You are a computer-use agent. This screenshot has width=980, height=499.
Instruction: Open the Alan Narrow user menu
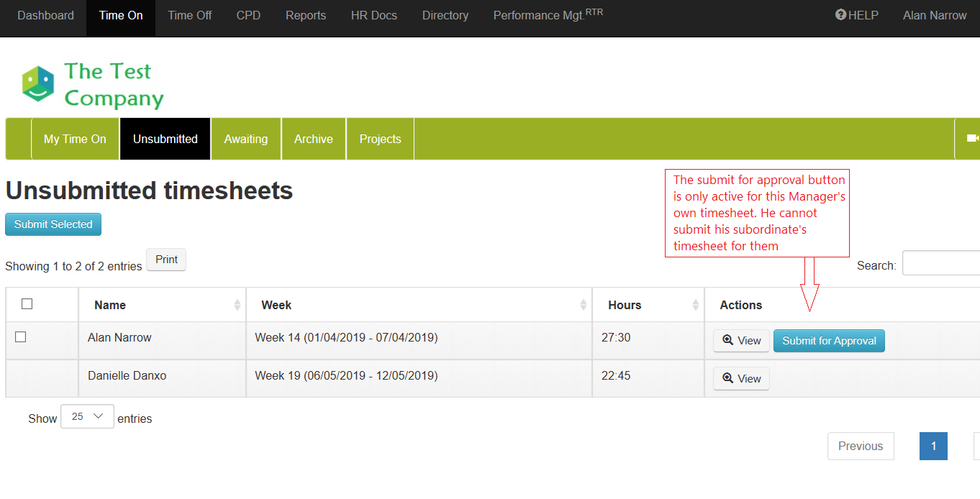tap(934, 16)
